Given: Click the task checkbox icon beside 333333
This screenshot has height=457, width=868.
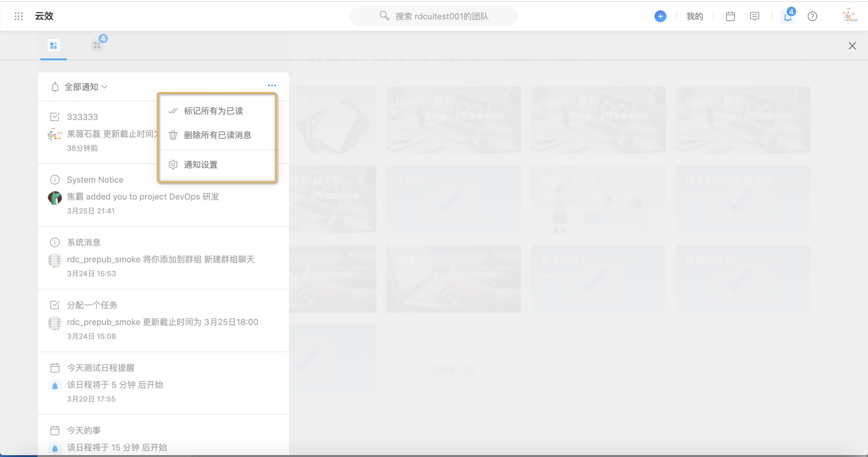Looking at the screenshot, I should 55,117.
